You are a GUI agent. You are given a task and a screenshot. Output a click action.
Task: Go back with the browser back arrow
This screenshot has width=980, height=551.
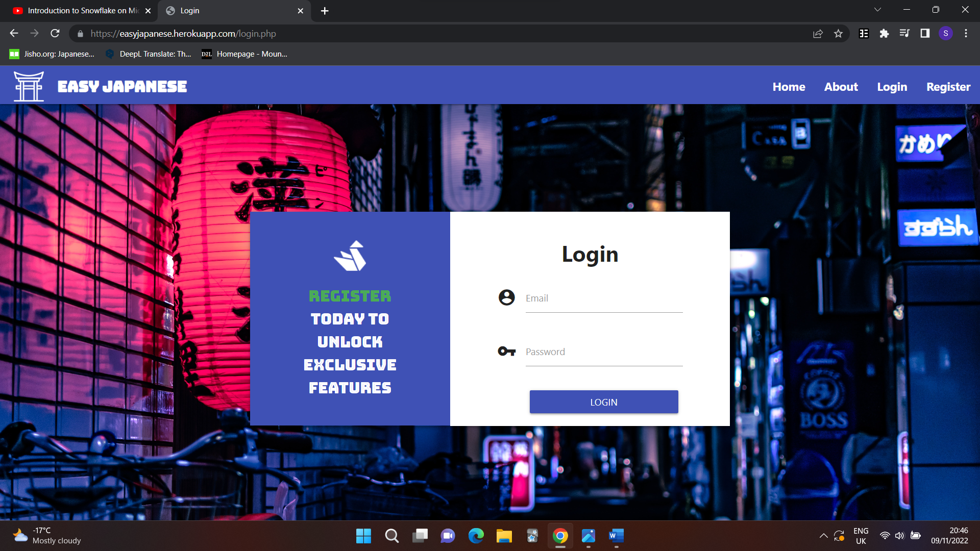(14, 33)
